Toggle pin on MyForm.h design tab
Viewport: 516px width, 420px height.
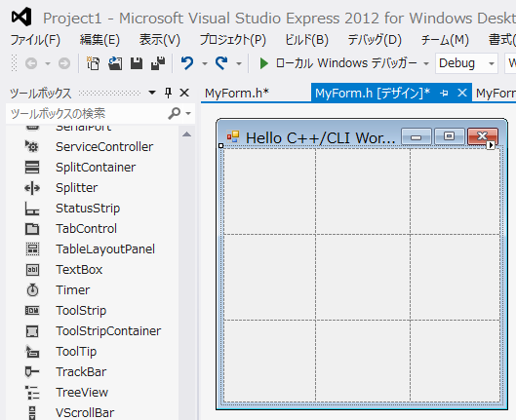tap(444, 94)
